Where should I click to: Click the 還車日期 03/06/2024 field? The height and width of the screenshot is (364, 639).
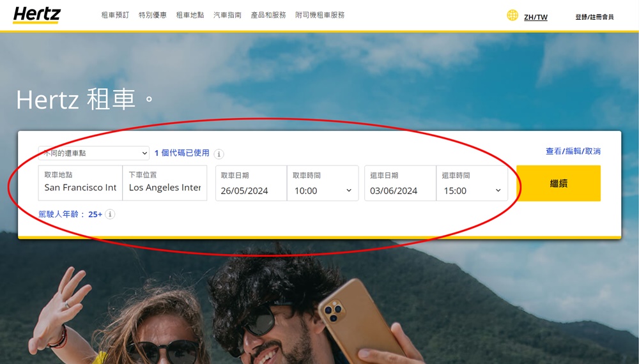[400, 183]
